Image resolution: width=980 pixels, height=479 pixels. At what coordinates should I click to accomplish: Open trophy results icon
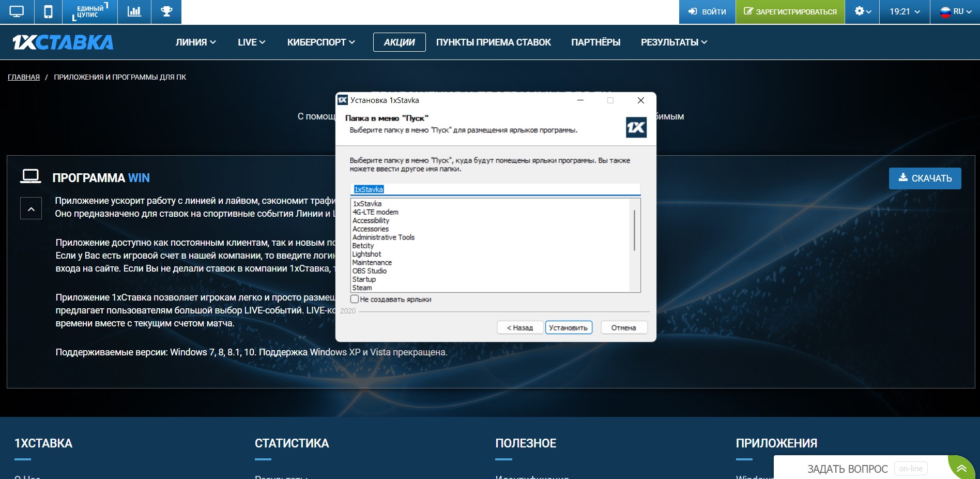point(166,11)
